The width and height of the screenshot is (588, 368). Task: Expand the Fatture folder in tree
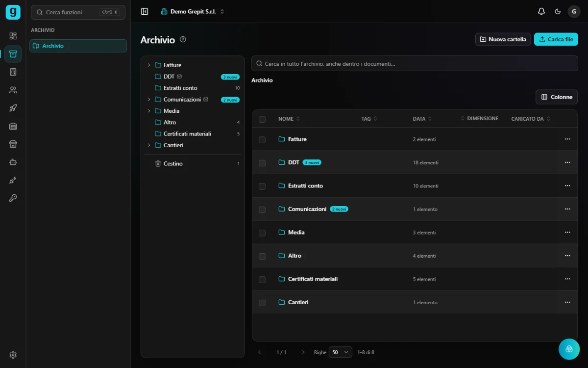149,65
